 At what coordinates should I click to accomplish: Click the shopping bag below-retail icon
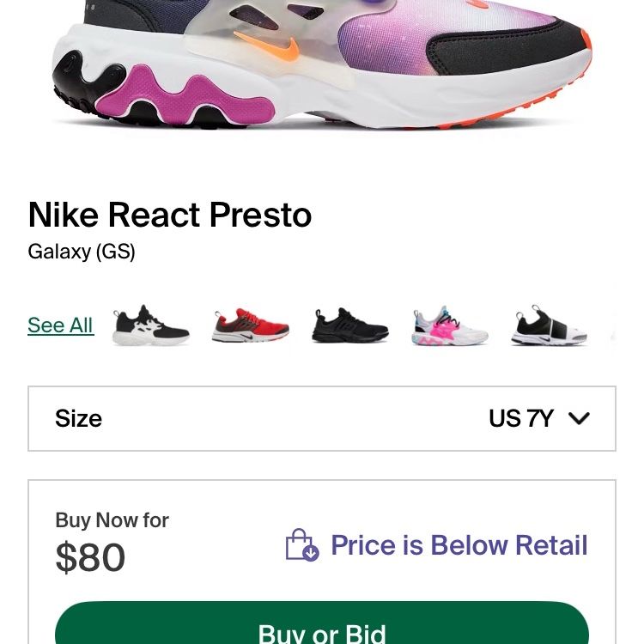[302, 544]
